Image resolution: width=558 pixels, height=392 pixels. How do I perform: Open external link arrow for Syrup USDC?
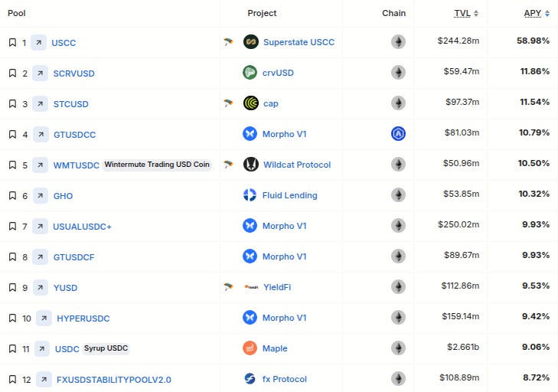click(x=42, y=349)
